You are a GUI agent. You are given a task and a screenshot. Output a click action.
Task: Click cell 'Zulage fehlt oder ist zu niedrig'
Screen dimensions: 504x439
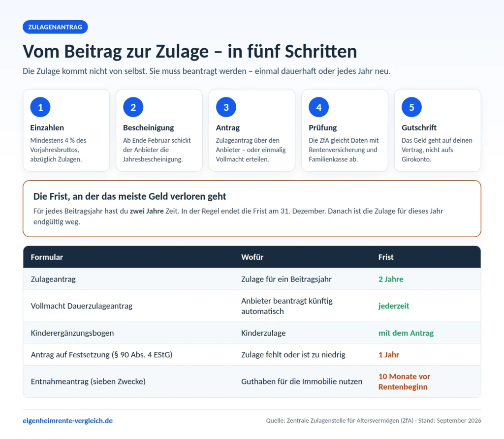click(293, 355)
